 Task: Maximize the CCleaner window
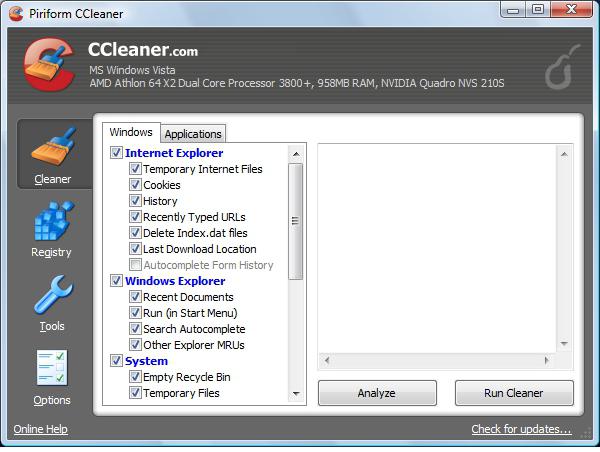[538, 10]
